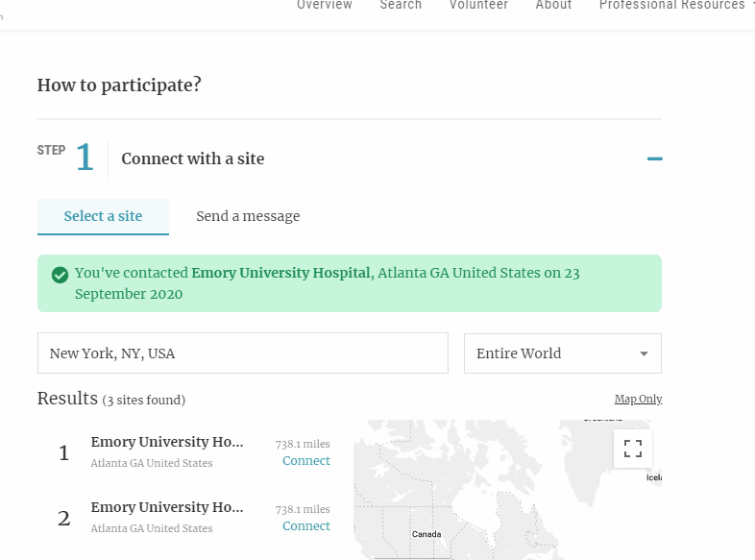The height and width of the screenshot is (560, 755).
Task: Click the New York location search field
Action: pyautogui.click(x=242, y=353)
